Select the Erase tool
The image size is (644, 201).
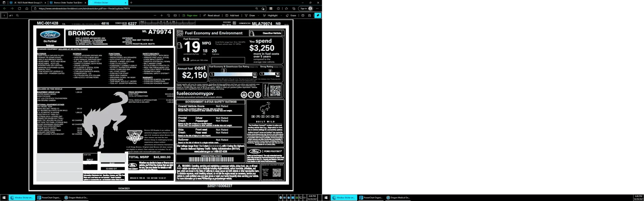291,15
